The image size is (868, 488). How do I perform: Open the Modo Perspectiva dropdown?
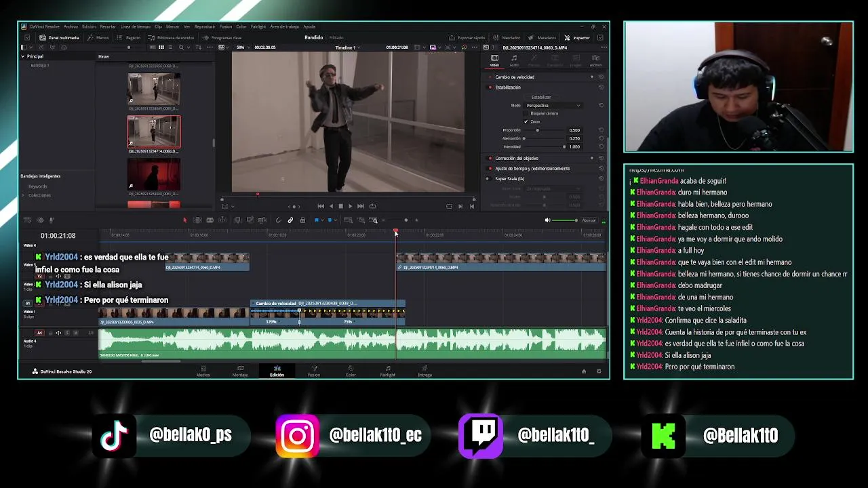pyautogui.click(x=553, y=105)
